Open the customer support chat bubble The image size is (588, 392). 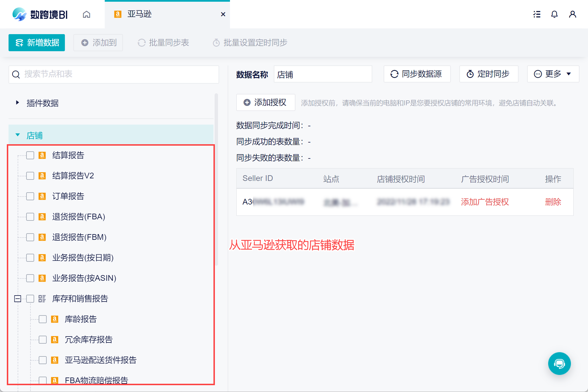tap(559, 363)
